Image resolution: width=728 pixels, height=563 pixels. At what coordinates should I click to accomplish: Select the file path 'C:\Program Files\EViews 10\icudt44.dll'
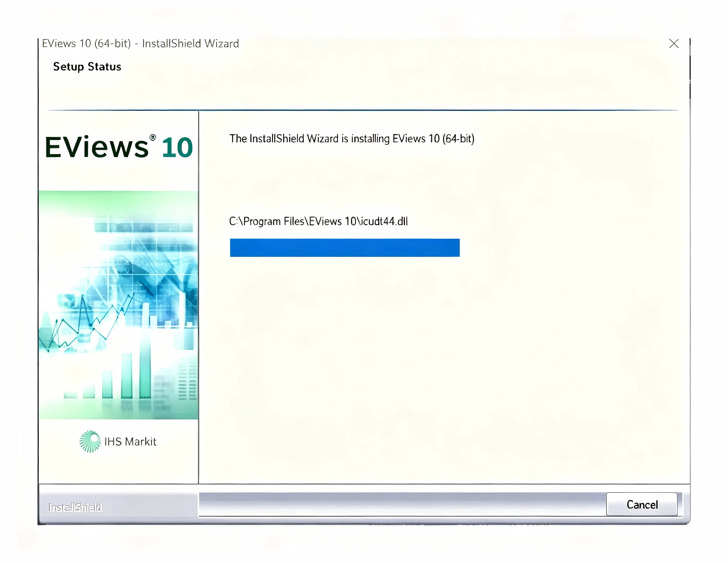tap(318, 221)
